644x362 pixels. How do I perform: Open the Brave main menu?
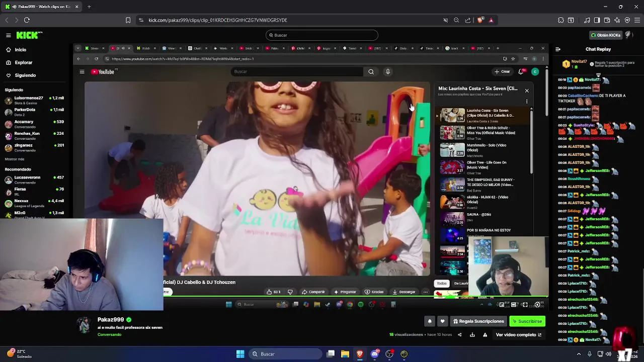point(637,20)
